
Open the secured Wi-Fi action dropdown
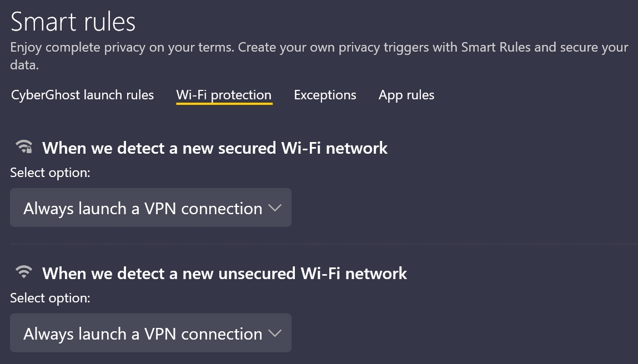[x=150, y=208]
